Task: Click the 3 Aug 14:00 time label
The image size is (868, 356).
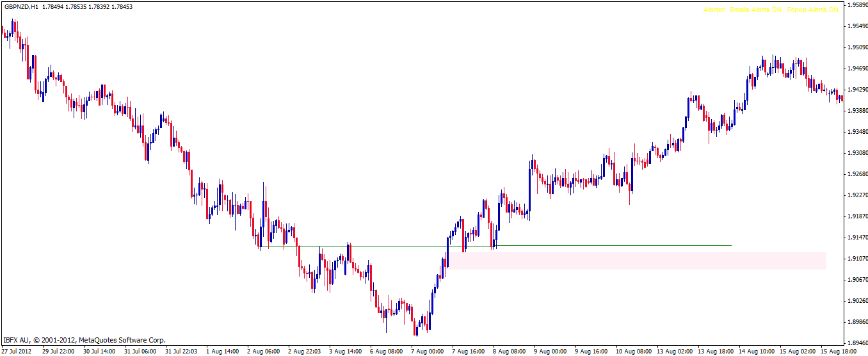Action: point(345,352)
